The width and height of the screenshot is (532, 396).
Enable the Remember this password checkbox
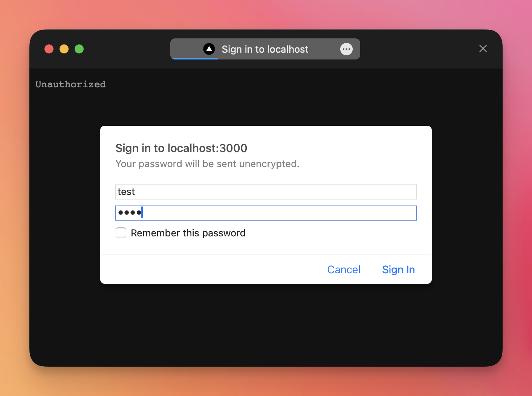pos(121,233)
